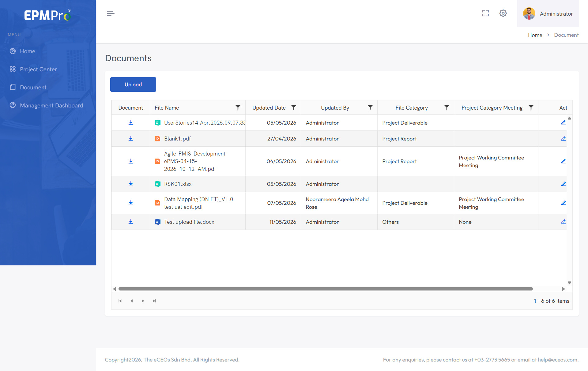Go to Home breadcrumb link
The image size is (588, 371).
pos(535,35)
